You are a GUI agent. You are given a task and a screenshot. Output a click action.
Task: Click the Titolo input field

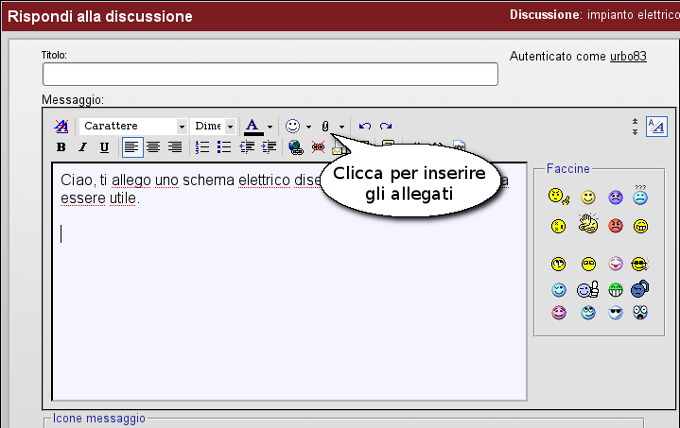click(270, 75)
